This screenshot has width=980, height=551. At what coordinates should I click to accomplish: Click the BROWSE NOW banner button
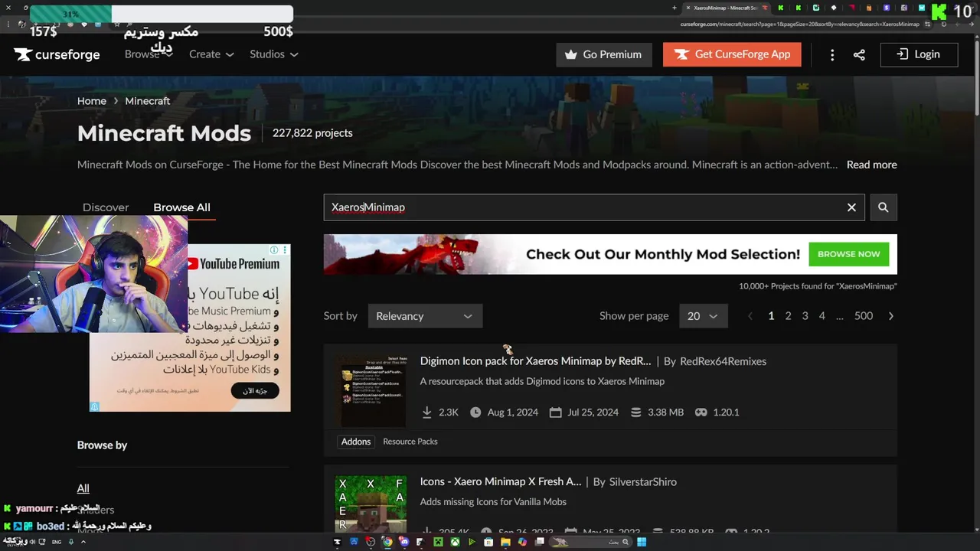point(848,254)
